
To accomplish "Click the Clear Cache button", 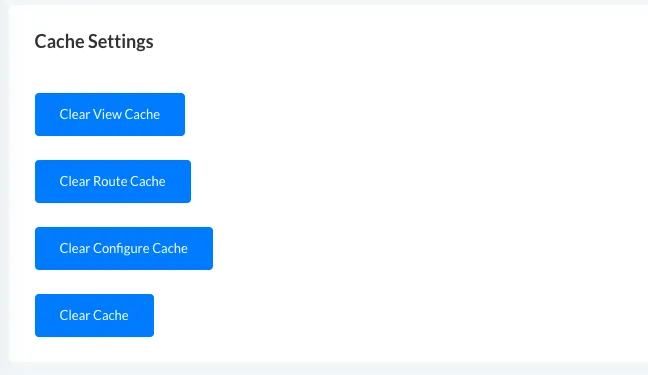I will point(94,315).
